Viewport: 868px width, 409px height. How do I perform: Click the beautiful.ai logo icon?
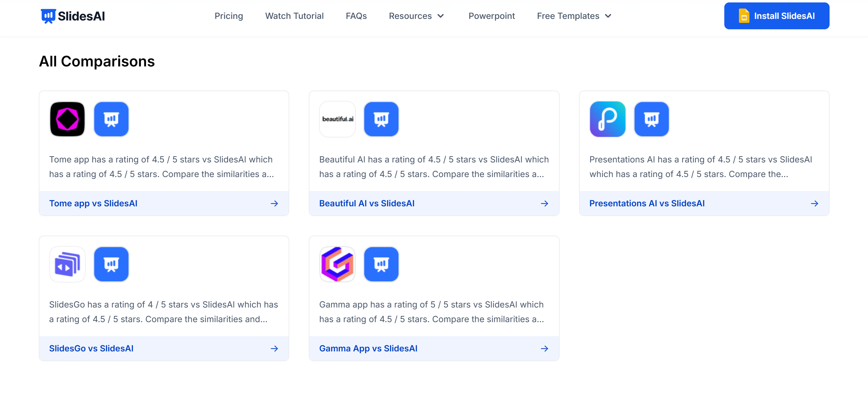coord(337,119)
